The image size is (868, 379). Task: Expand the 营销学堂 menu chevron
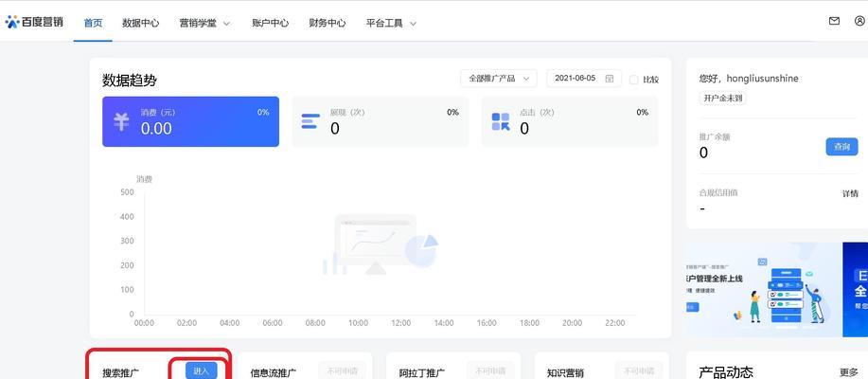tap(226, 24)
